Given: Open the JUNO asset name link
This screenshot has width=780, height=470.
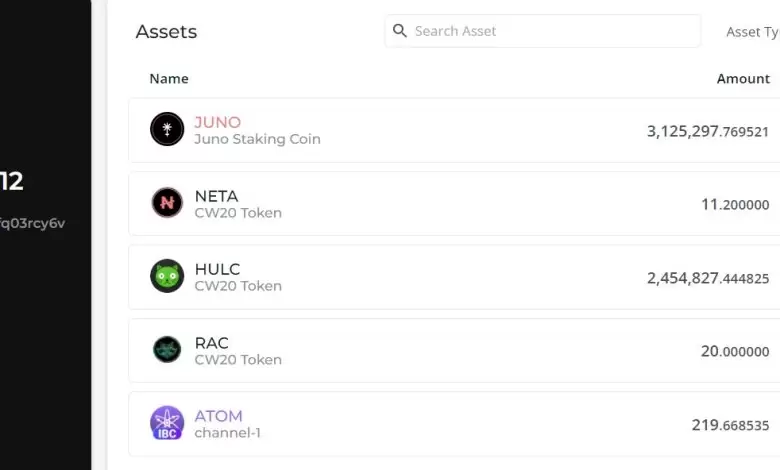Looking at the screenshot, I should click(x=217, y=122).
